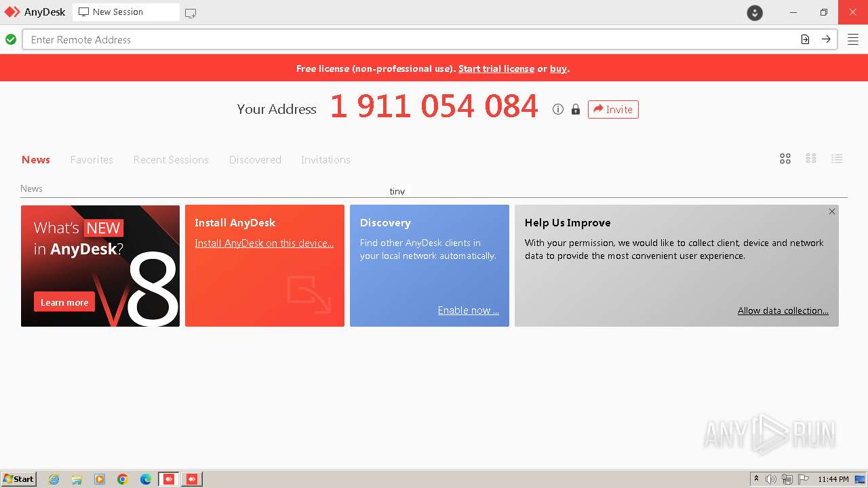The width and height of the screenshot is (868, 488).
Task: Open Chrome from the taskbar
Action: [x=123, y=479]
